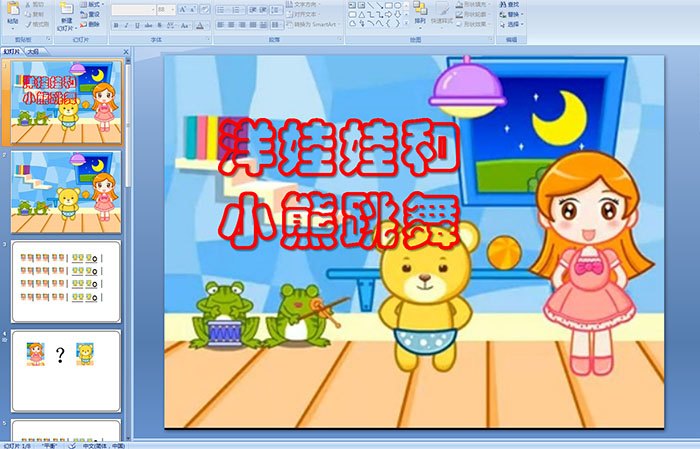Screen dimensions: 700x449
Task: Click the Increase Indent icon
Action: (263, 10)
